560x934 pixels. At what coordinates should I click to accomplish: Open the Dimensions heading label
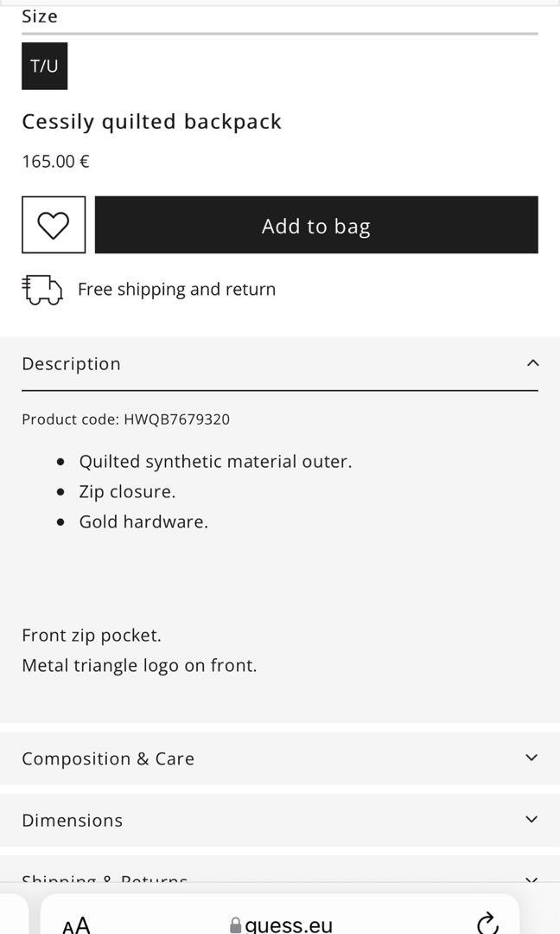tap(73, 820)
